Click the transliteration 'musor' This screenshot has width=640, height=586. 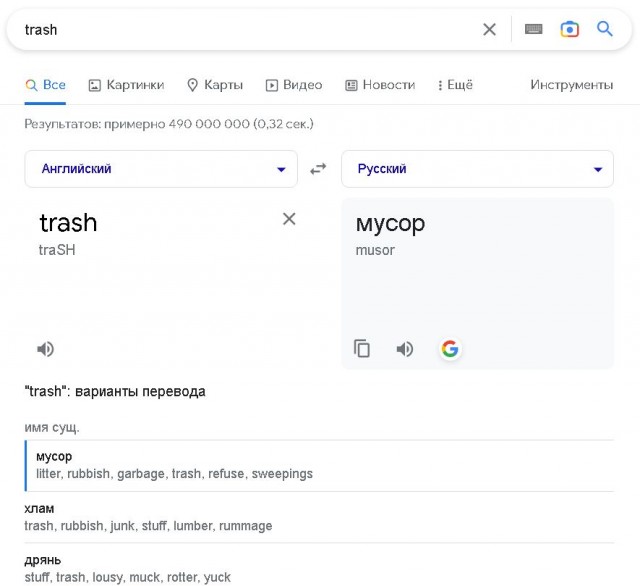[375, 250]
